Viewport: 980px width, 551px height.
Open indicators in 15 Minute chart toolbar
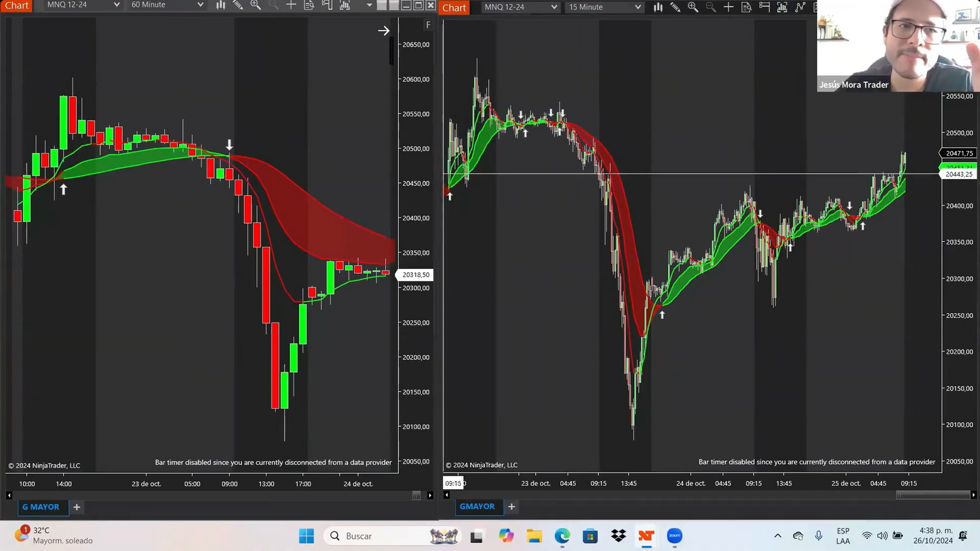click(x=782, y=7)
